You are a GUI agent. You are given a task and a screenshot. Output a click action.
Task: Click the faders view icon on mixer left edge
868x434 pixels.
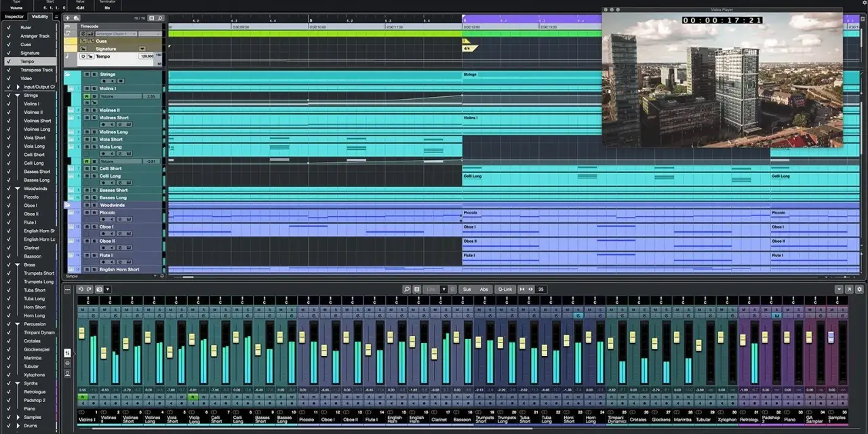point(67,353)
